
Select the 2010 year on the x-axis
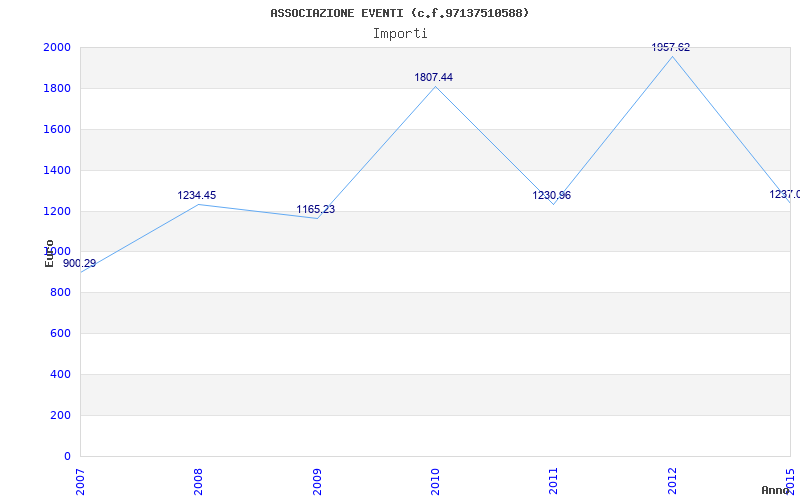point(436,479)
